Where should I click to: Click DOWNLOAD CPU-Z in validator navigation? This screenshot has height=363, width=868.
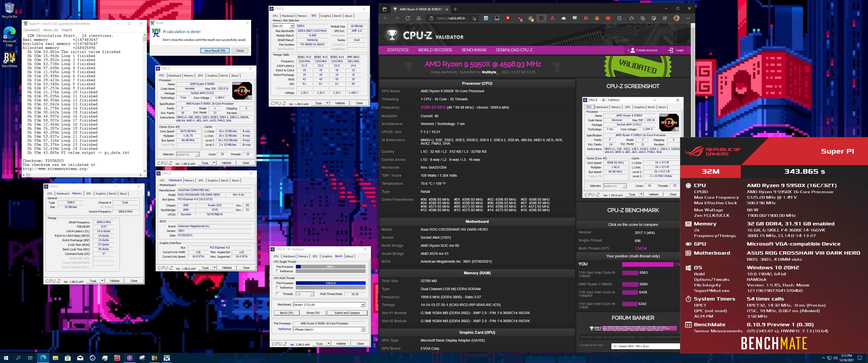tap(514, 50)
